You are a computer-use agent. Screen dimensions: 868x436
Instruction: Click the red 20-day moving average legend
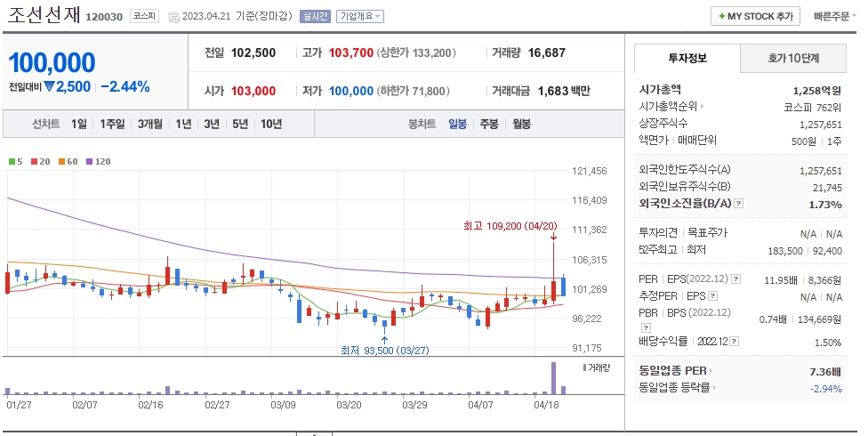point(40,161)
